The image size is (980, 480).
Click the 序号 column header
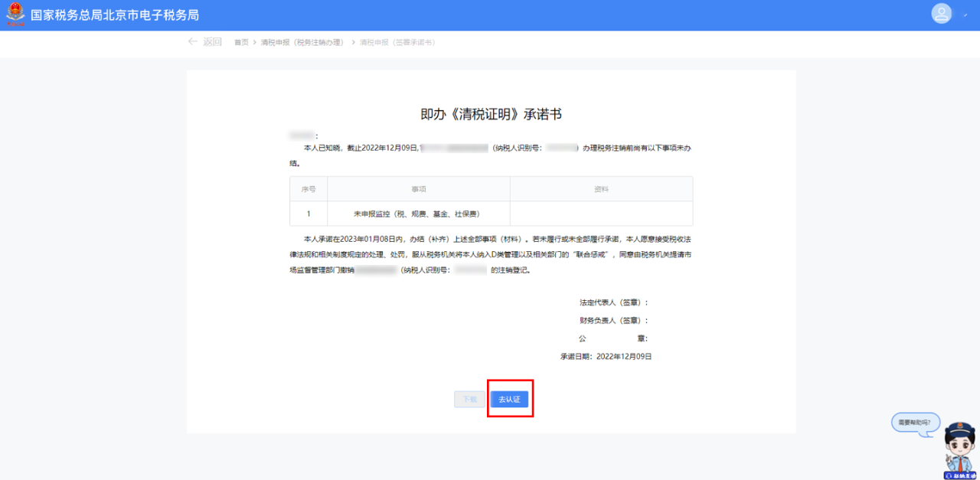(309, 189)
